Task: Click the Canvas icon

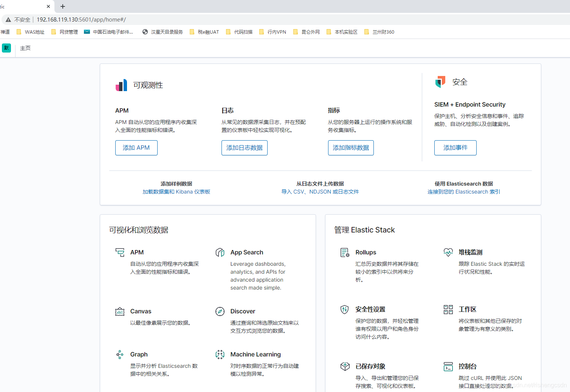Action: tap(120, 311)
